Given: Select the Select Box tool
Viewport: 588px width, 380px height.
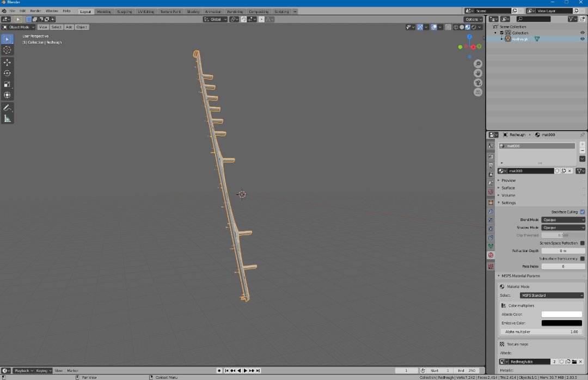Looking at the screenshot, I should click(x=7, y=39).
